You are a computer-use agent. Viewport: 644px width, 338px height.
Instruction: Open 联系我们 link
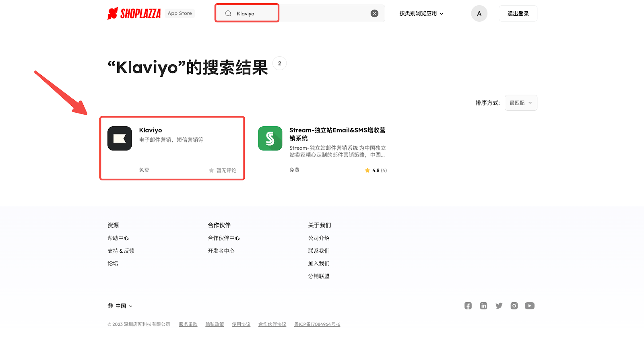click(319, 251)
